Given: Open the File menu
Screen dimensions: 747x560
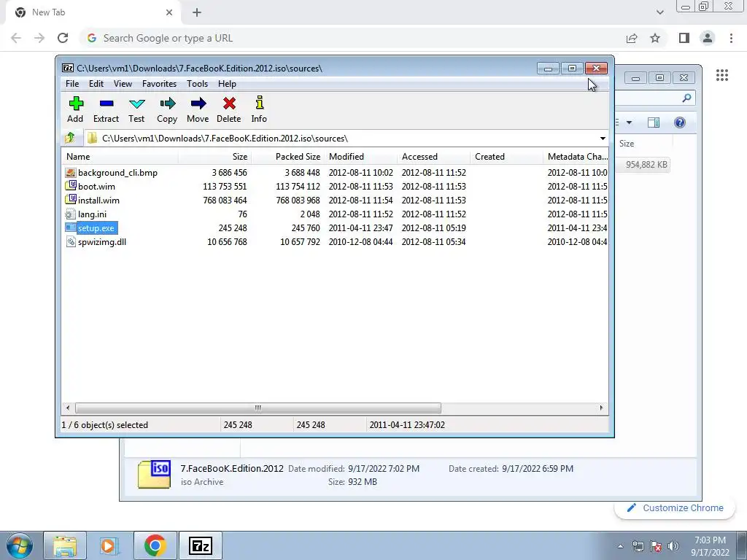Looking at the screenshot, I should (x=72, y=84).
